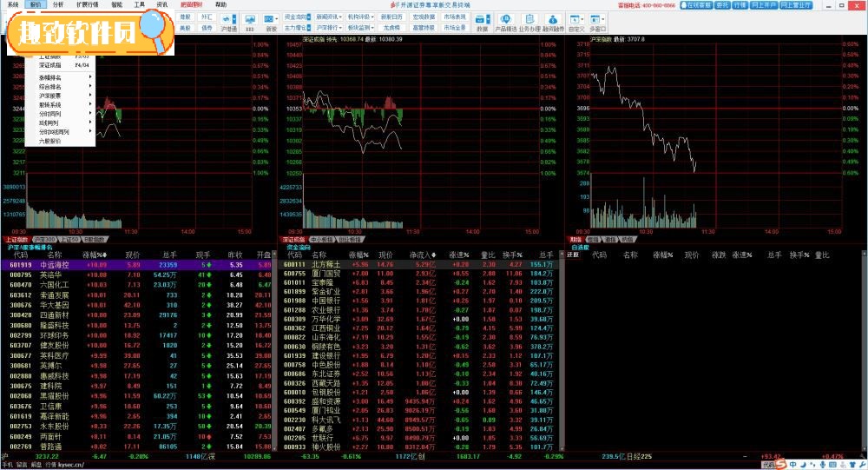Click the 融资融券 money bag icon

click(x=552, y=21)
